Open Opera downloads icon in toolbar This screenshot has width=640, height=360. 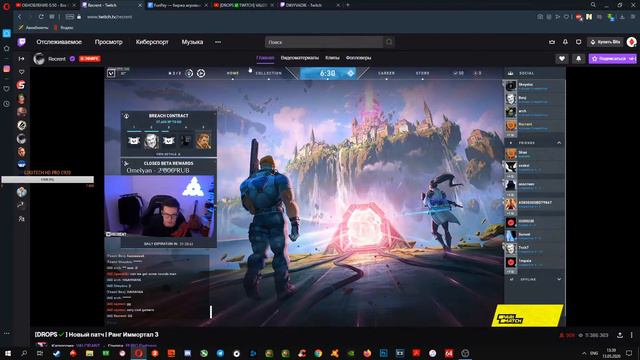tap(622, 17)
